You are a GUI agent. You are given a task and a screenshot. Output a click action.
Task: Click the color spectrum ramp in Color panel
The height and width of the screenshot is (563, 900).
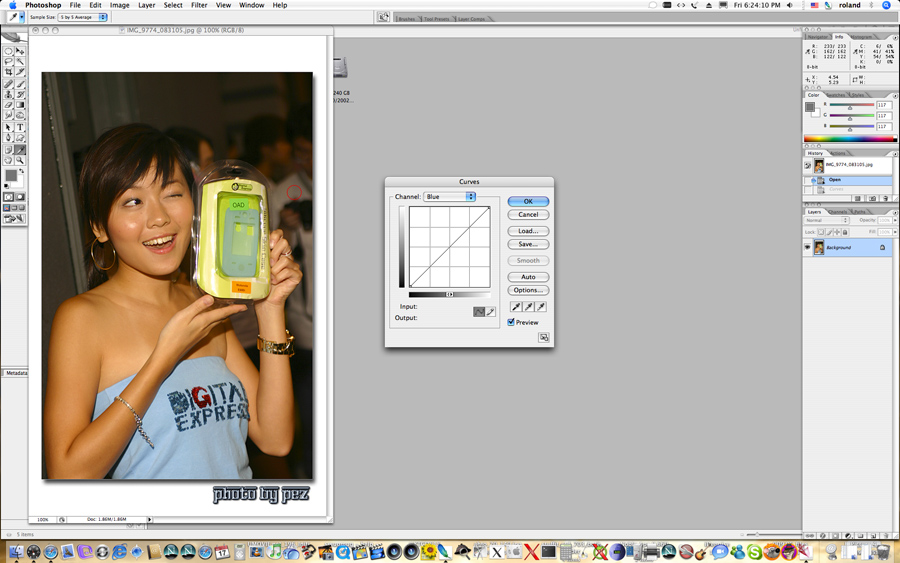[x=848, y=139]
